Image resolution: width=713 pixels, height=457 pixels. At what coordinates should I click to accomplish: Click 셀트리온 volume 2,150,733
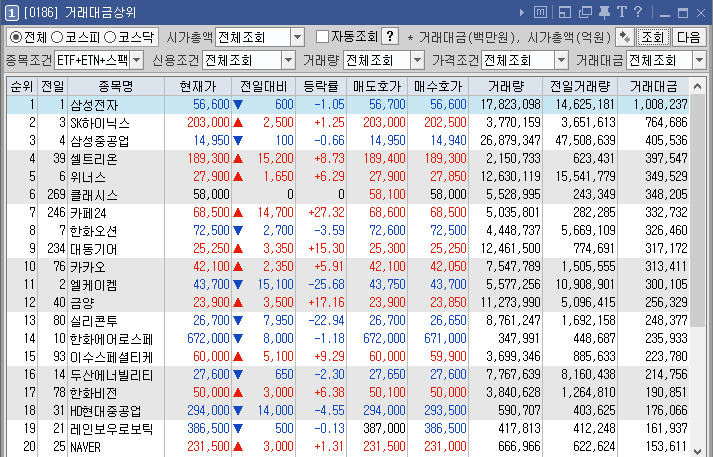(513, 158)
